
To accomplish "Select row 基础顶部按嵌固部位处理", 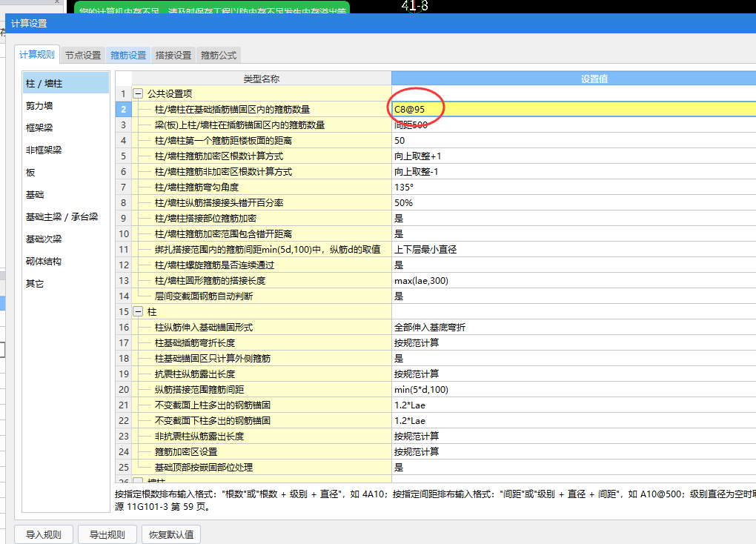I will pos(262,467).
